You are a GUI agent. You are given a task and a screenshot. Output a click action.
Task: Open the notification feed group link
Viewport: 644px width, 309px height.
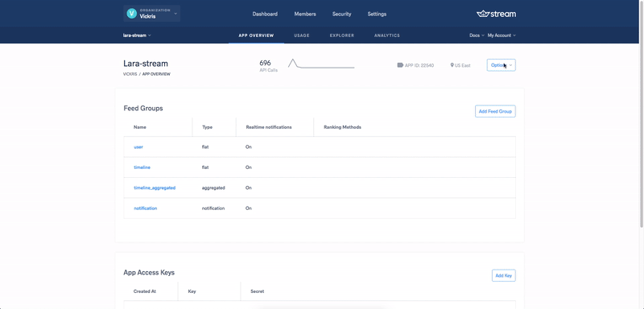(x=146, y=208)
